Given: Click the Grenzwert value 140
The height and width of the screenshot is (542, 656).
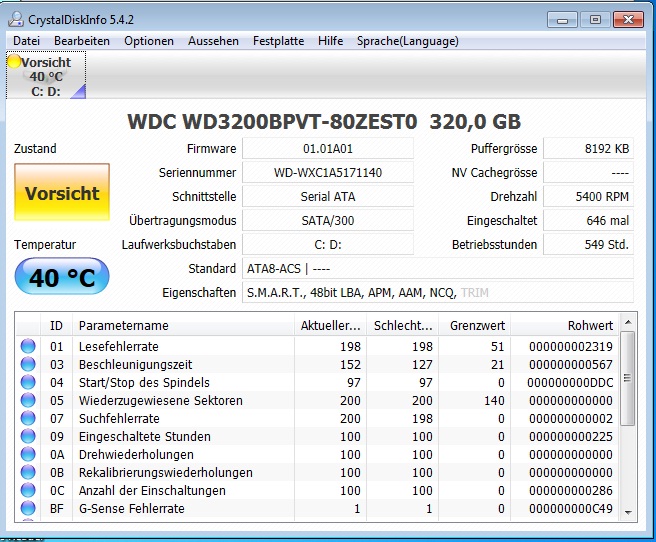Looking at the screenshot, I should point(494,400).
